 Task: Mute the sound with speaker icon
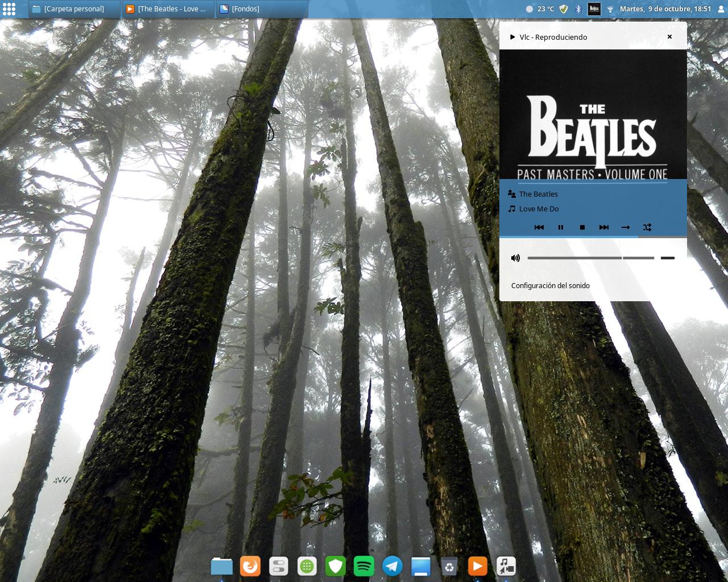click(x=515, y=258)
